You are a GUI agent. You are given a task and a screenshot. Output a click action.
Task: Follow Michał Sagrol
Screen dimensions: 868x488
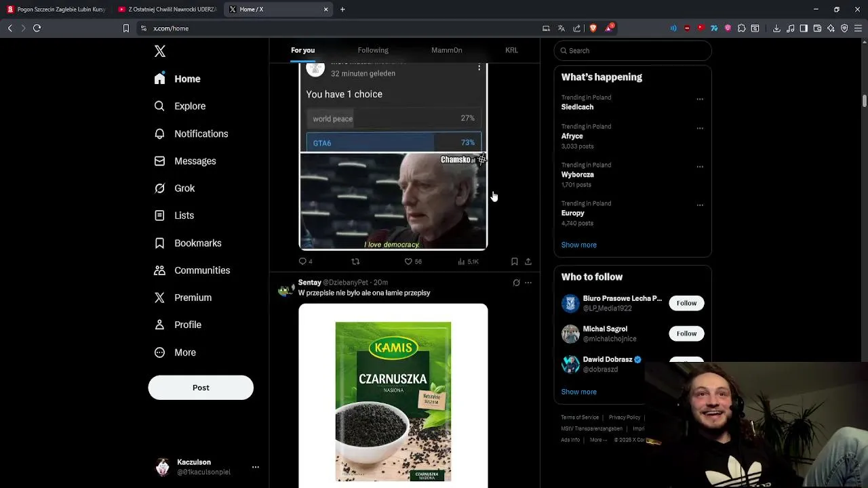coord(686,333)
